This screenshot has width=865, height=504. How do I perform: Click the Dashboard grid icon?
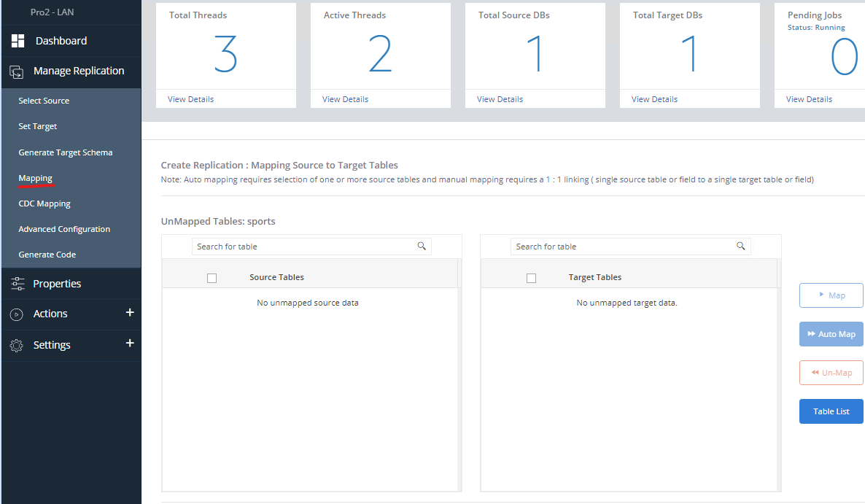(x=18, y=41)
